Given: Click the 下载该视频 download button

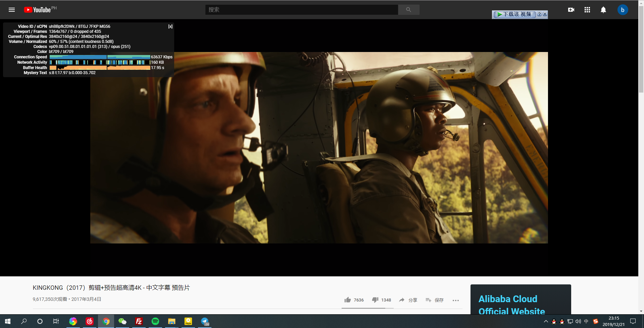Looking at the screenshot, I should click(514, 14).
